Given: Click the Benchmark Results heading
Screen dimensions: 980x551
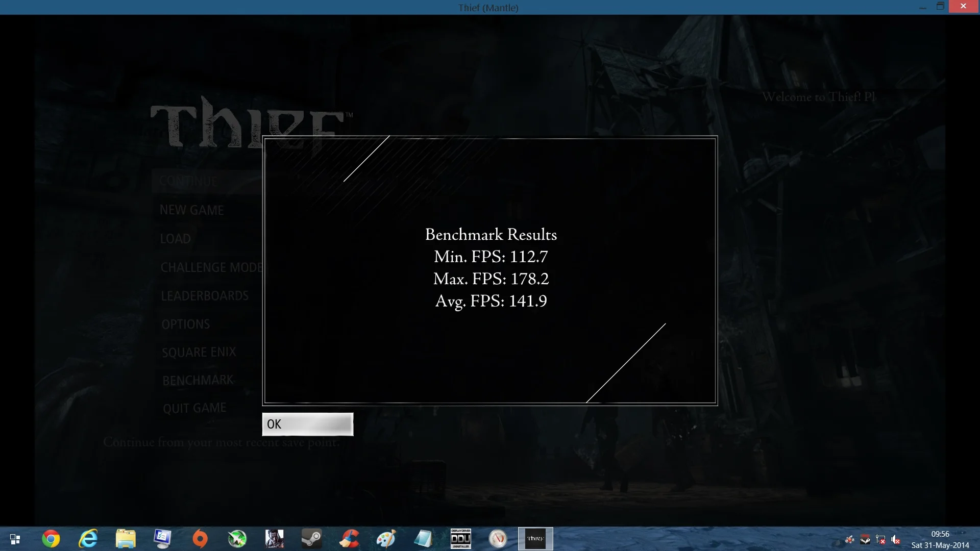Looking at the screenshot, I should 491,234.
